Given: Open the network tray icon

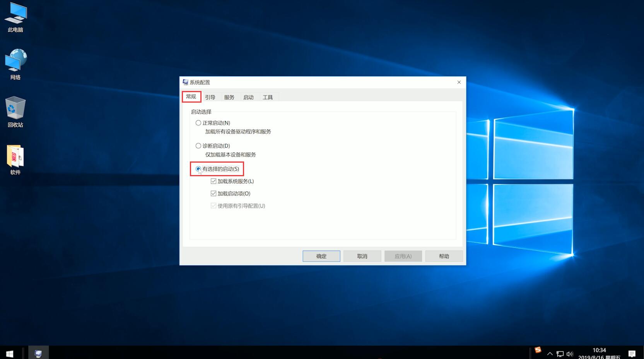Looking at the screenshot, I should (560, 354).
